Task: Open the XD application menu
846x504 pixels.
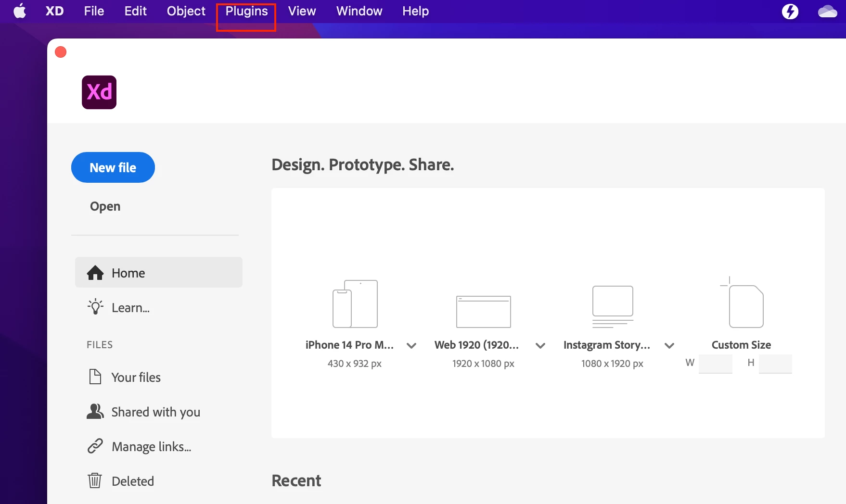Action: tap(54, 11)
